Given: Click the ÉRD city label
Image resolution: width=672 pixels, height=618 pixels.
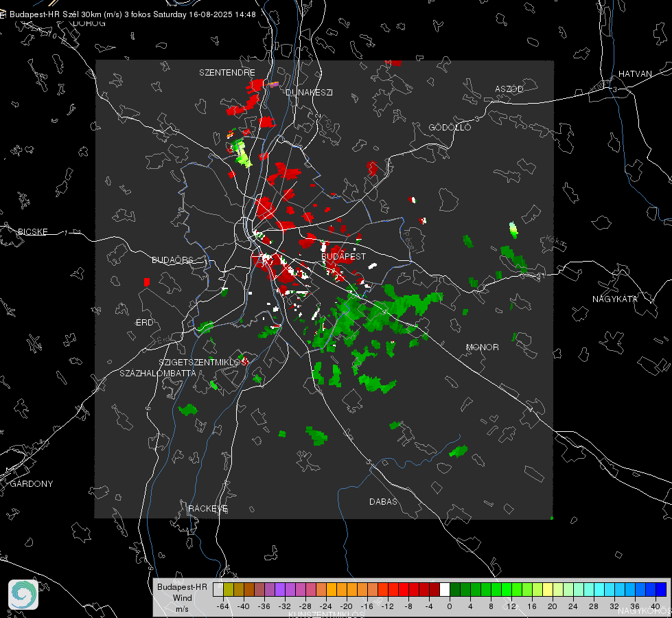Looking at the screenshot, I should (x=144, y=323).
